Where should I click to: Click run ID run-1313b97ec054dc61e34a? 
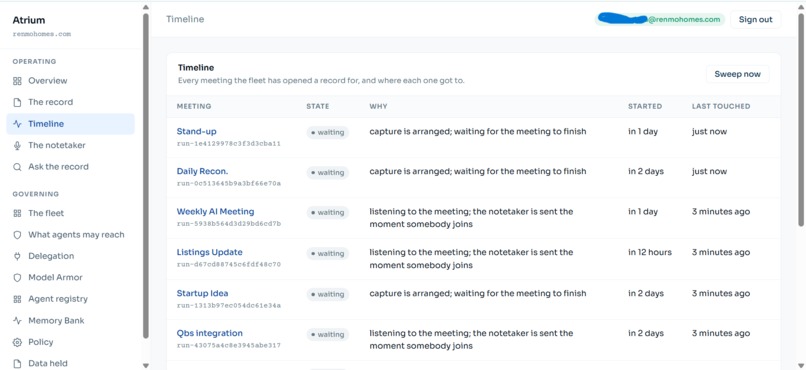coord(229,305)
